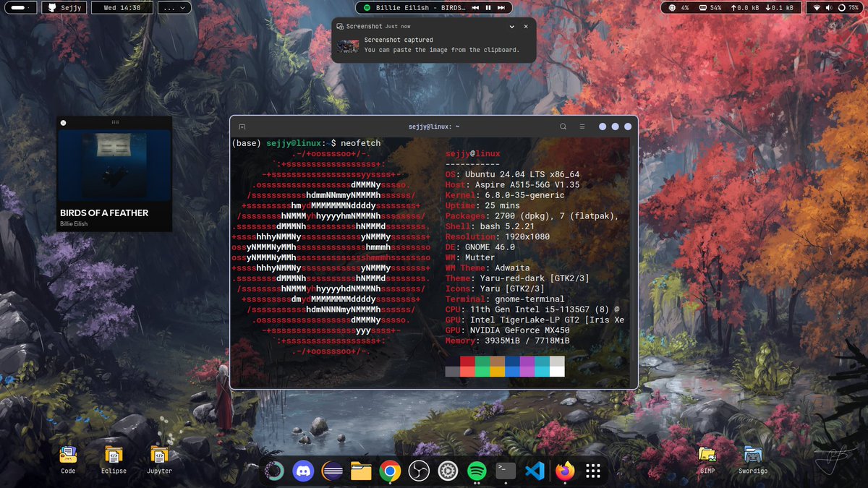Expand the ellipsis dropdown in top bar
The height and width of the screenshot is (488, 868).
(x=174, y=8)
